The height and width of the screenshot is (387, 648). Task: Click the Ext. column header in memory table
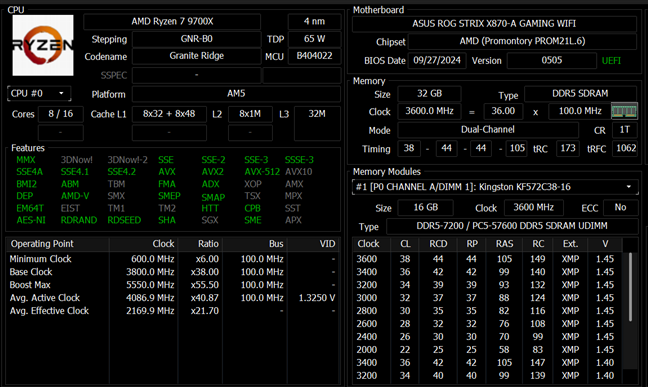coord(570,244)
